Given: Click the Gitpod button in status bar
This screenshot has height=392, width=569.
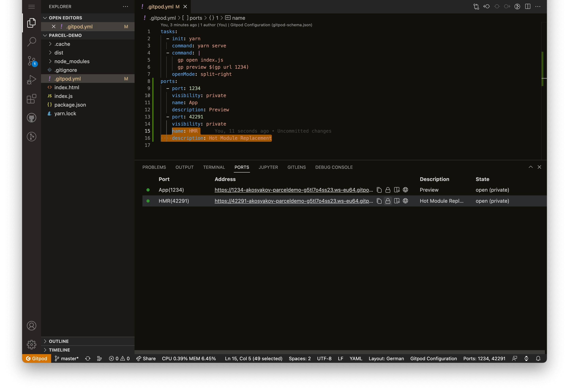Looking at the screenshot, I should coord(36,359).
